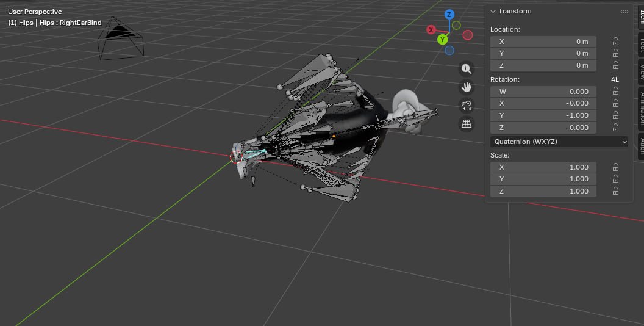Open the Item sidebar tab
The image size is (644, 326).
point(641,16)
